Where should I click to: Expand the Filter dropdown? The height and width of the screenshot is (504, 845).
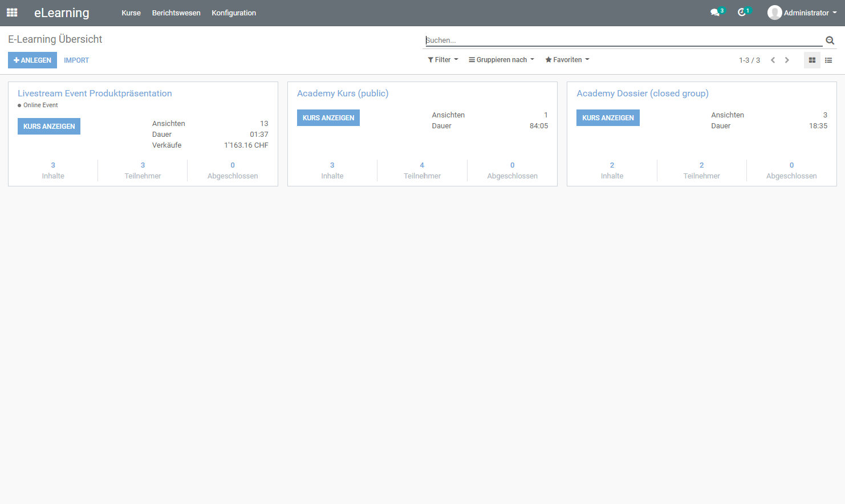point(443,60)
